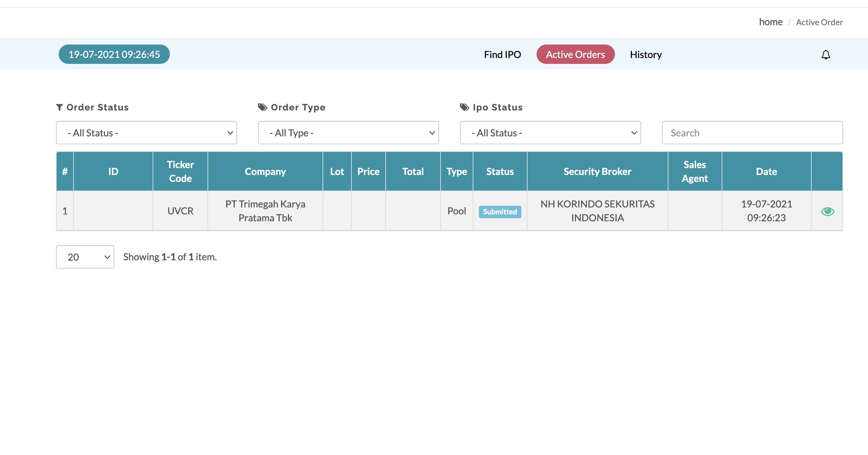Open the Order Status dropdown
The height and width of the screenshot is (455, 868).
pos(146,133)
